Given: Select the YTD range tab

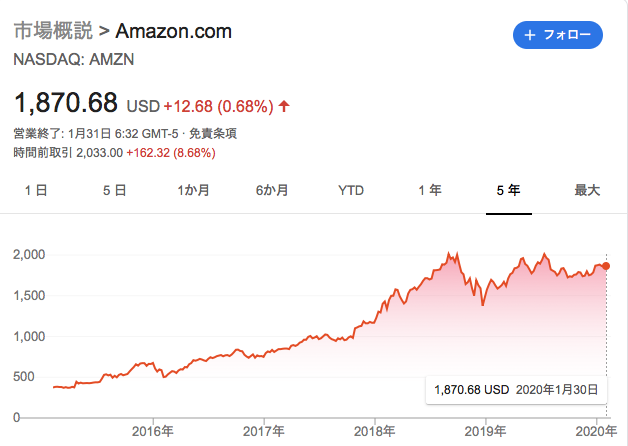Looking at the screenshot, I should [x=351, y=190].
